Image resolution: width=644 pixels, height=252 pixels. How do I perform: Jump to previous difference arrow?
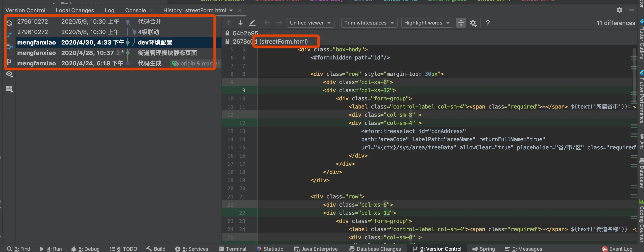pyautogui.click(x=229, y=23)
